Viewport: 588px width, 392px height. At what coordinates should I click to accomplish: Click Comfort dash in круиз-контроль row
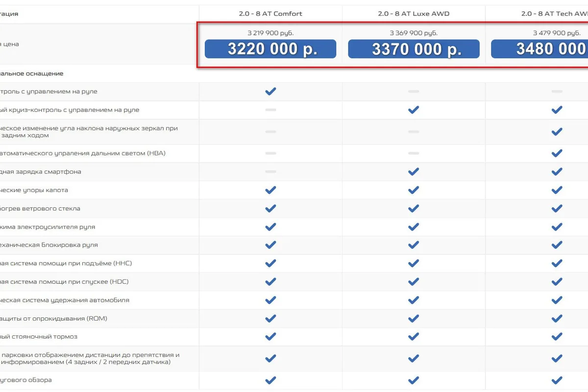270,110
